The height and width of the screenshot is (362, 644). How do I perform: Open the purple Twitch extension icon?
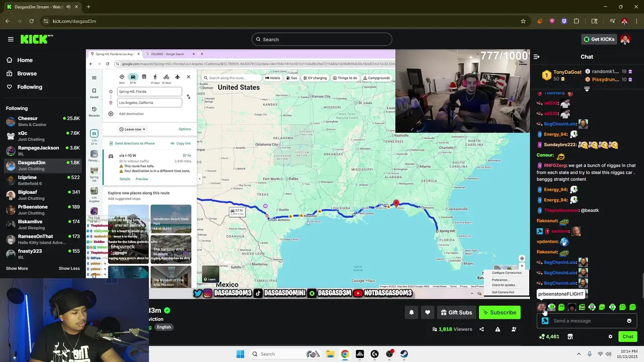click(564, 21)
